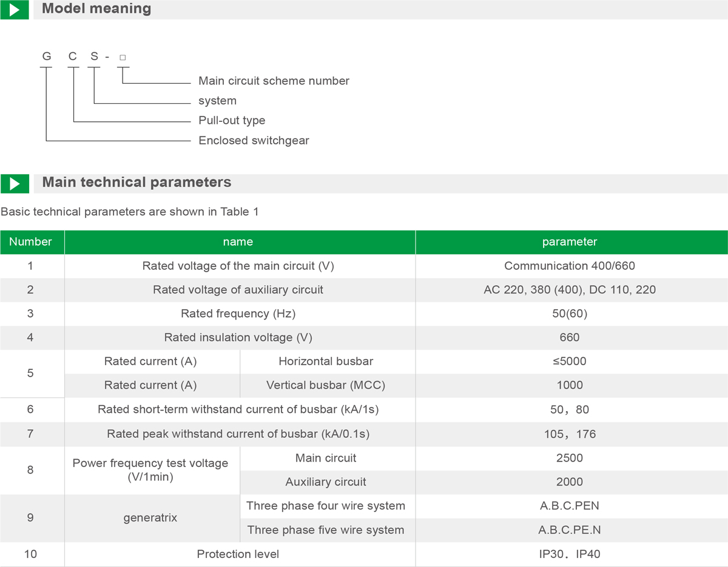Image resolution: width=728 pixels, height=567 pixels.
Task: Select the Power frequency test voltage cell
Action: [x=150, y=470]
